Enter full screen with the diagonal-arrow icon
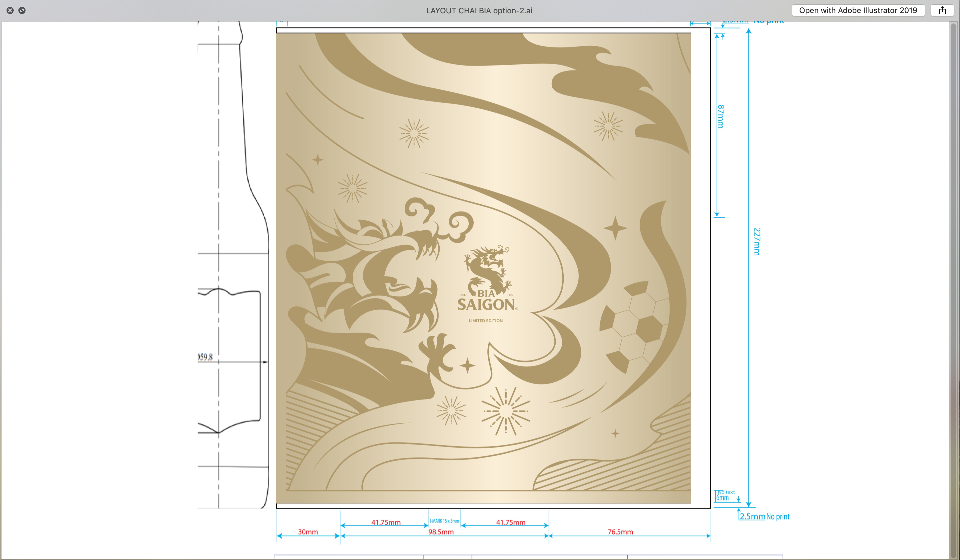960x560 pixels. (22, 10)
